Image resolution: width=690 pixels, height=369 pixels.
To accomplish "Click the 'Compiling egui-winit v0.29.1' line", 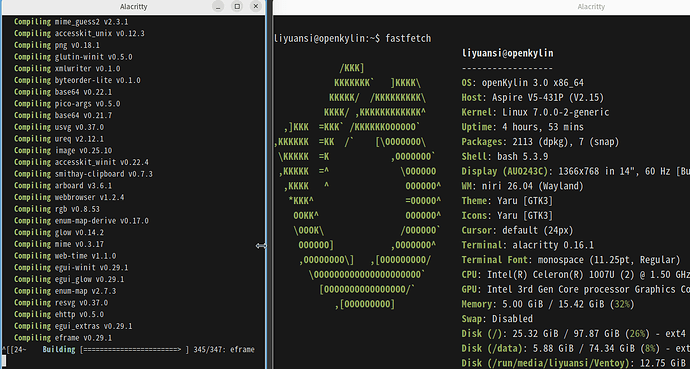I will (71, 268).
